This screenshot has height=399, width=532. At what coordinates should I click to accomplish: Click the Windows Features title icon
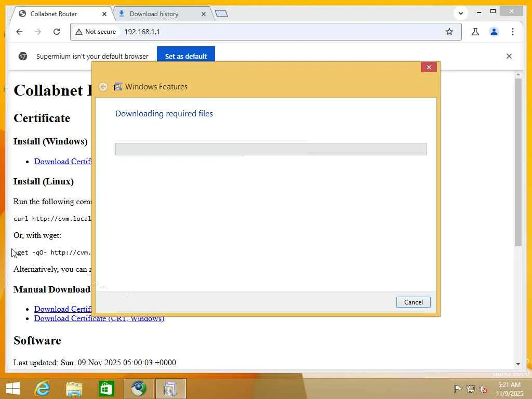[x=118, y=87]
